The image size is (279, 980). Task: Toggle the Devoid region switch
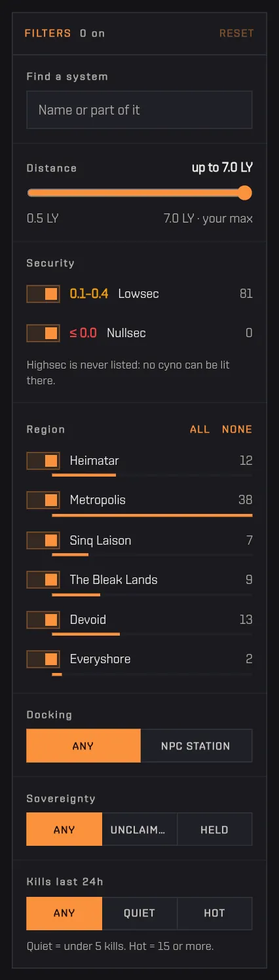pos(43,619)
